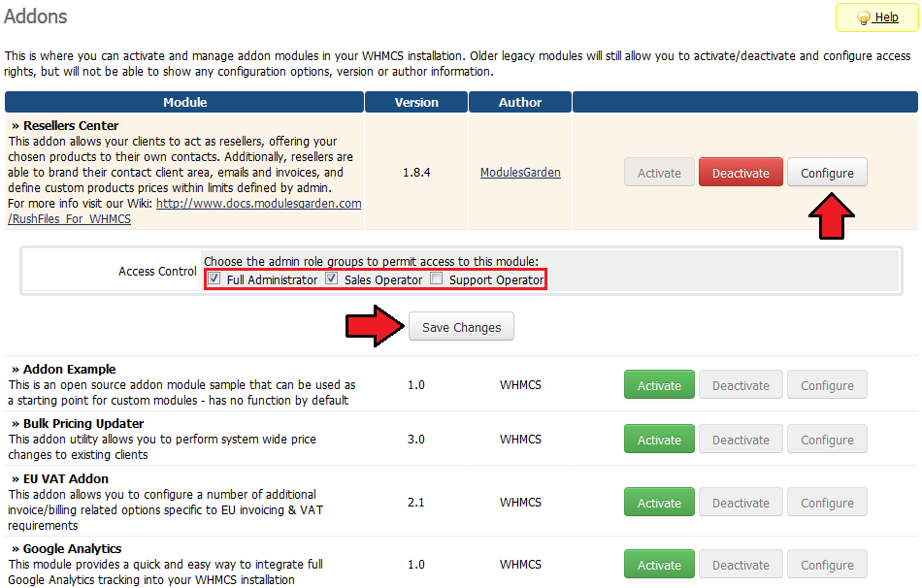Enable the Support Operator checkbox
This screenshot has width=922, height=588.
(437, 278)
